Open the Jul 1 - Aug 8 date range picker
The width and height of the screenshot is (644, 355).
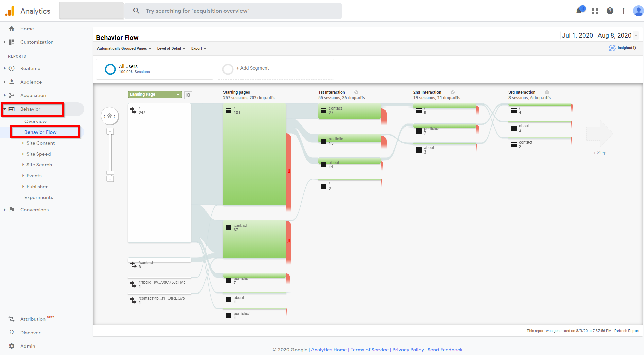600,35
